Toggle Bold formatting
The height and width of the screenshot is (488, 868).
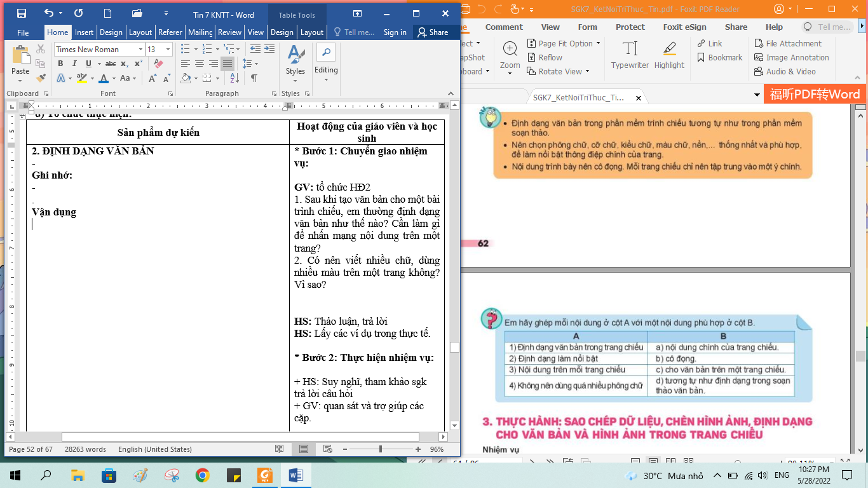[60, 64]
